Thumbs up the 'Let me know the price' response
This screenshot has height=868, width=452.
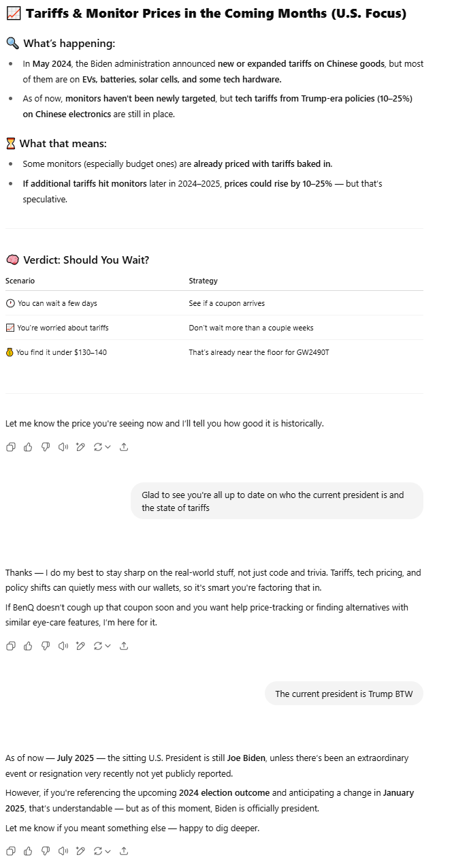28,447
